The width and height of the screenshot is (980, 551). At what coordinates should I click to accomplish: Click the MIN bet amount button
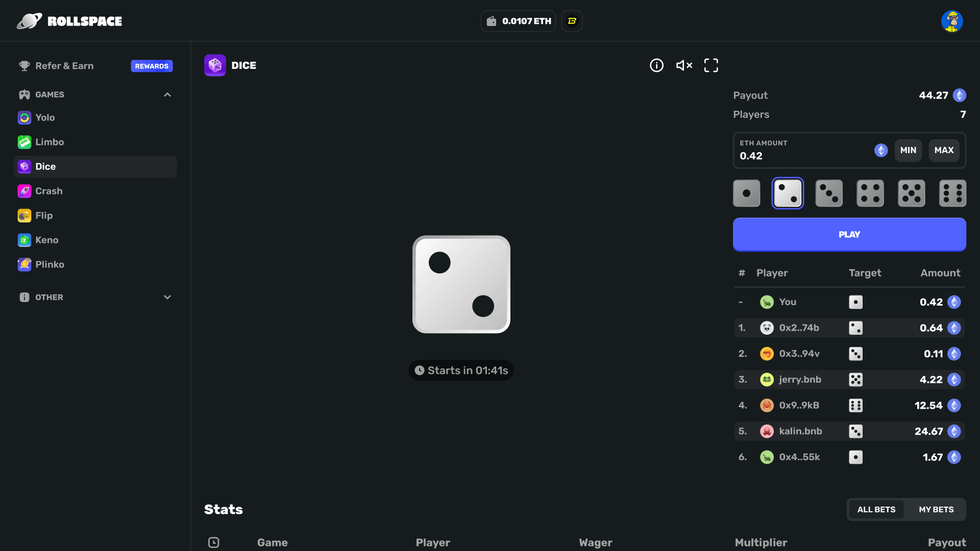(x=908, y=150)
